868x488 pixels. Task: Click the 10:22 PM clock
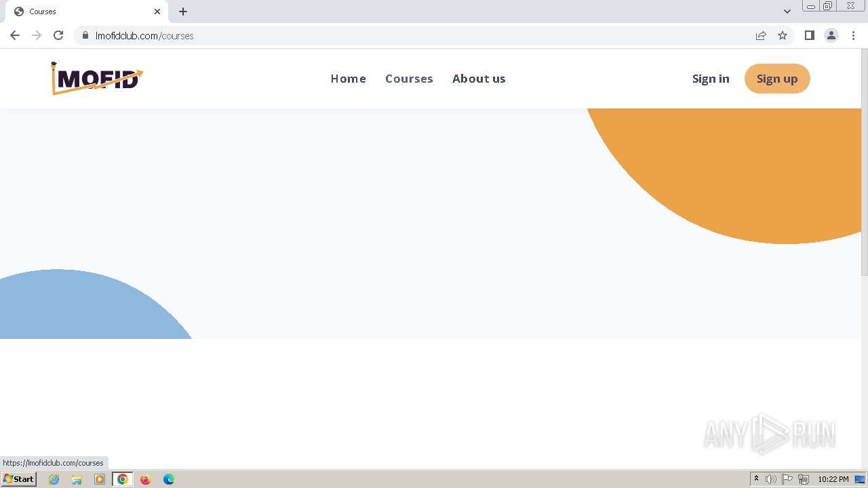click(833, 479)
